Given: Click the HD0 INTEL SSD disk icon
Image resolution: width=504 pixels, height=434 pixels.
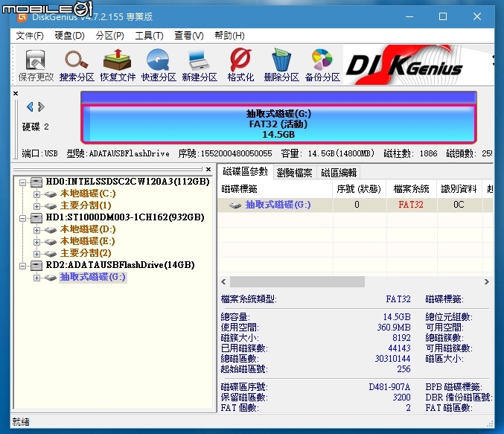Looking at the screenshot, I should (x=36, y=182).
